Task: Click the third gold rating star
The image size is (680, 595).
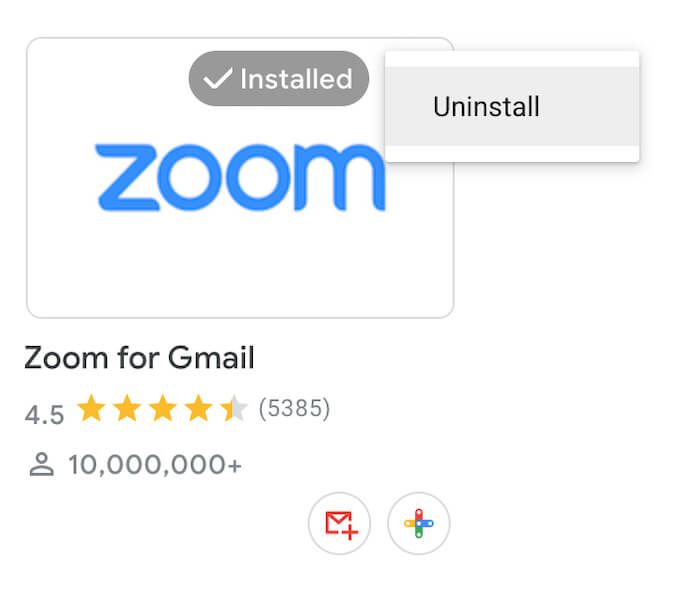Action: 163,408
